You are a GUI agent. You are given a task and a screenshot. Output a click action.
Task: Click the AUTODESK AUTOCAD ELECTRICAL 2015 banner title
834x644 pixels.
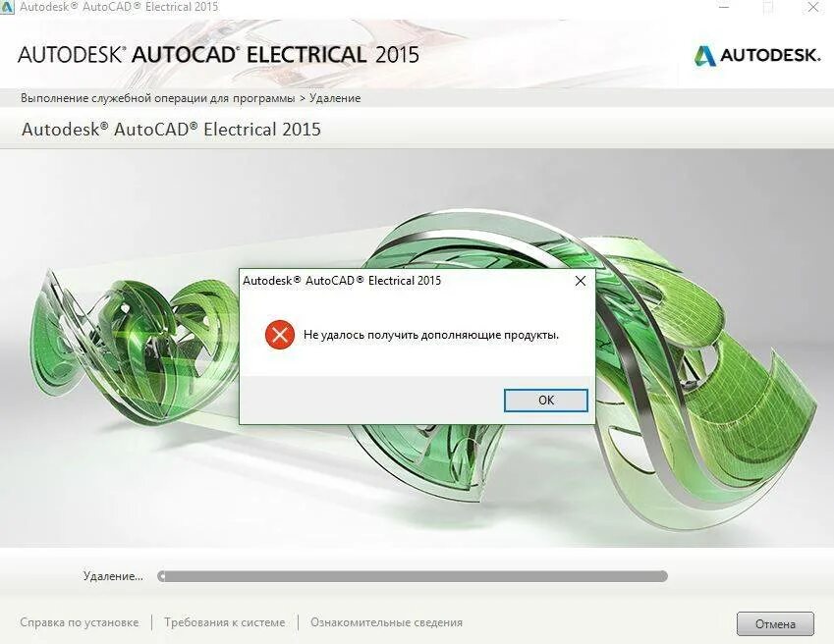coord(219,55)
